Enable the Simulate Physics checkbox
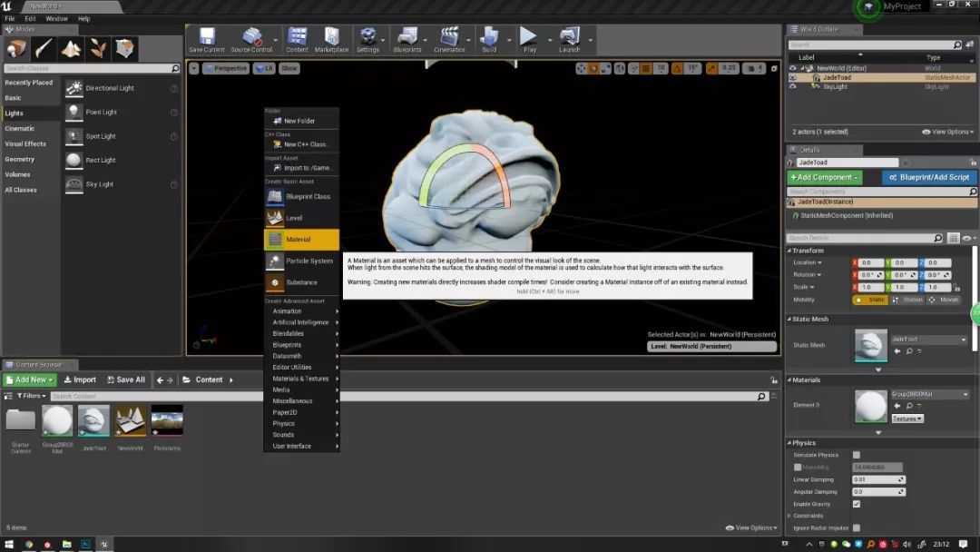This screenshot has width=980, height=552. [854, 454]
